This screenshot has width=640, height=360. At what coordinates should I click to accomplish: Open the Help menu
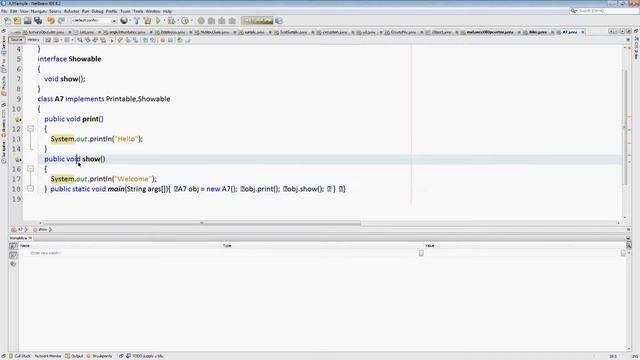[x=167, y=11]
